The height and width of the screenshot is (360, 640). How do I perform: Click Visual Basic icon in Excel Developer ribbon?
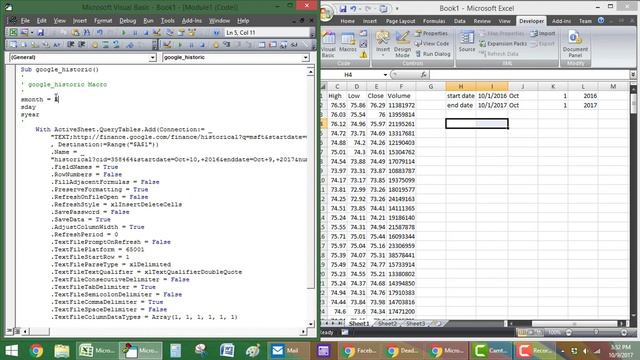[328, 44]
